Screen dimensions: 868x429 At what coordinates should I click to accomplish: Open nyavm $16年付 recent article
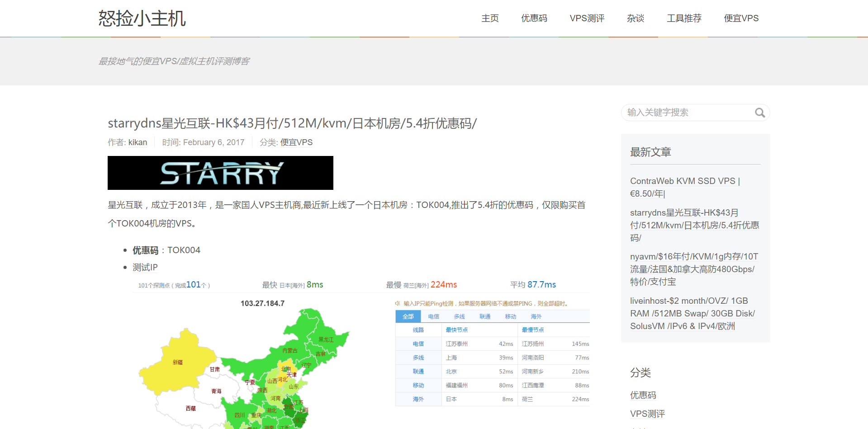click(x=694, y=269)
